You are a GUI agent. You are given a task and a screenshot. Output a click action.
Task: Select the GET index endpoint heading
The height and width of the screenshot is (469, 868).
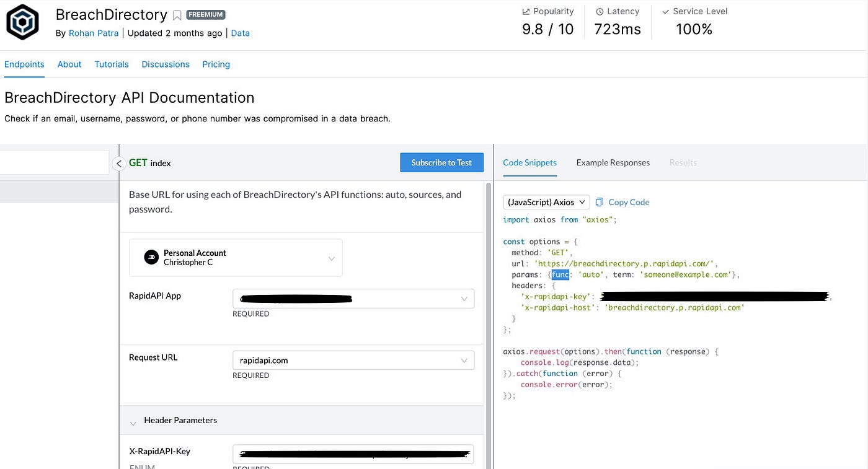(x=150, y=163)
